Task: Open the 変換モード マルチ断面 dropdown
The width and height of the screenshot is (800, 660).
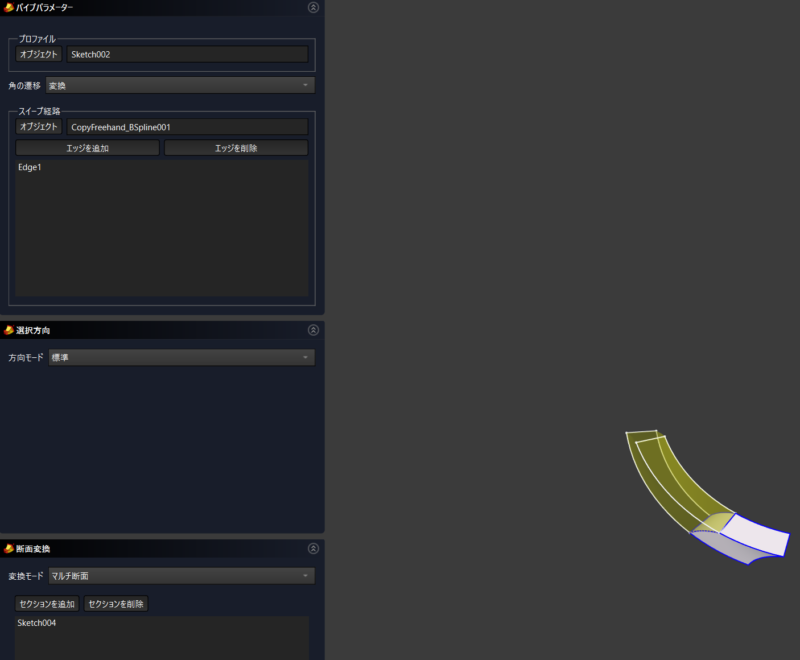Action: pyautogui.click(x=182, y=576)
